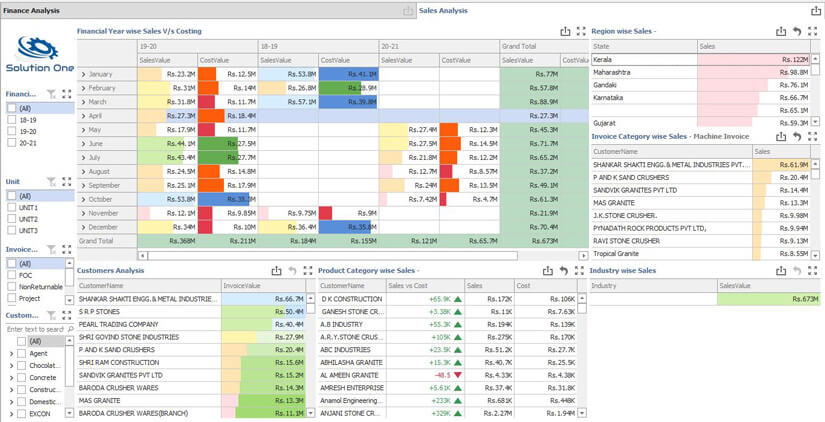Expand the Agent customer tree node
This screenshot has height=422, width=825.
11,354
